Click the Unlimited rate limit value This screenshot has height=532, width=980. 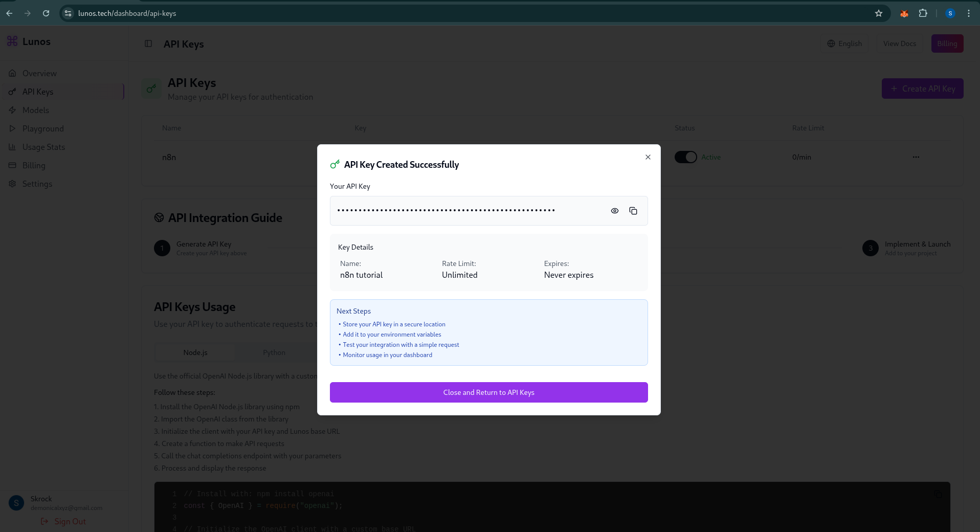[460, 275]
